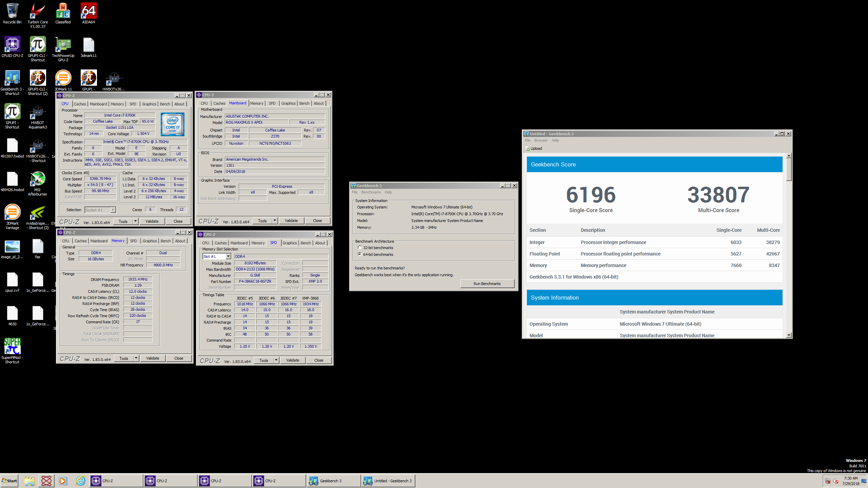Expand Tools dropdown arrow in Memory window
Viewport: 868px width, 488px height.
click(x=136, y=358)
